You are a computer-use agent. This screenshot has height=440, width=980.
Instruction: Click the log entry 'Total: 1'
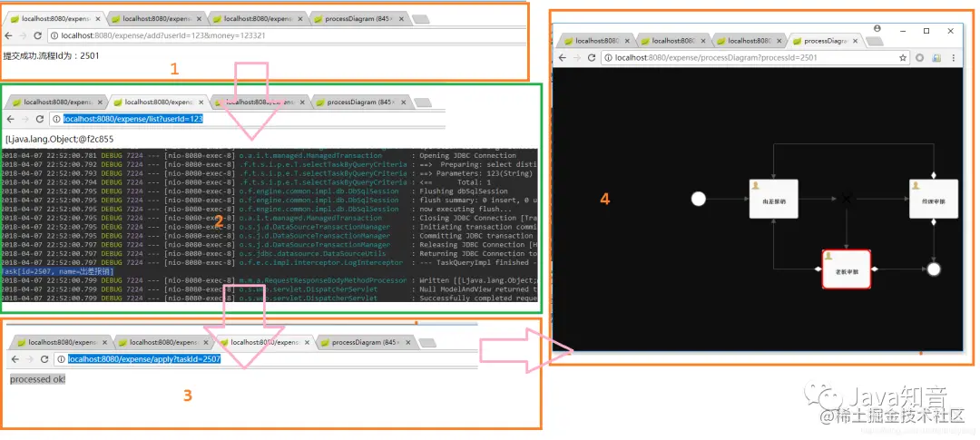pos(475,182)
